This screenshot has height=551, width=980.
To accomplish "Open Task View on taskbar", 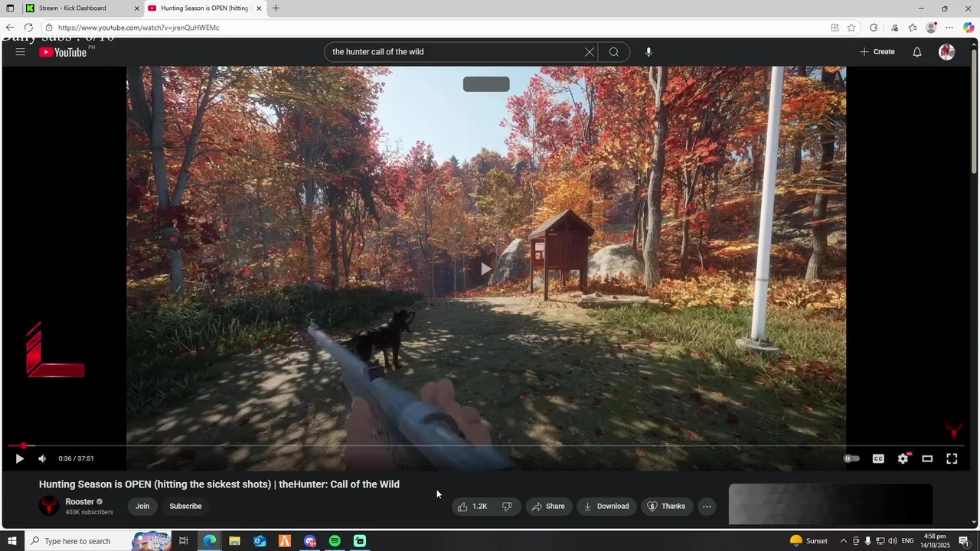I will pyautogui.click(x=184, y=541).
